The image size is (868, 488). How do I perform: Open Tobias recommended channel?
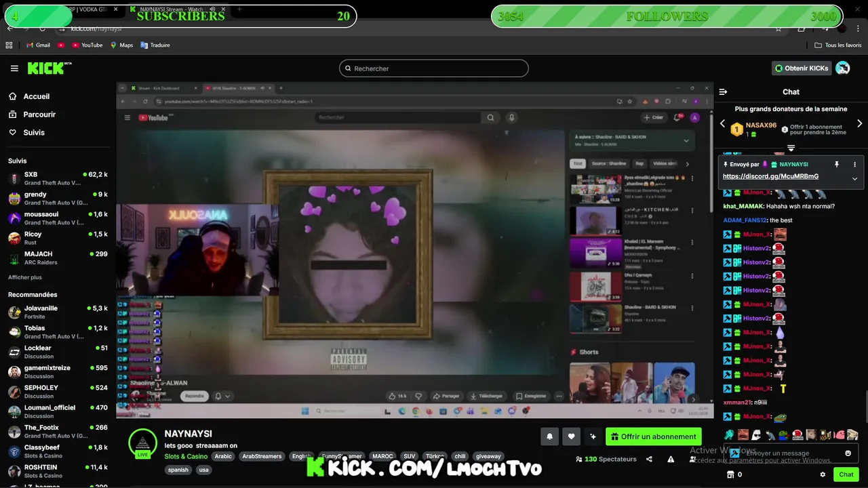pos(57,332)
